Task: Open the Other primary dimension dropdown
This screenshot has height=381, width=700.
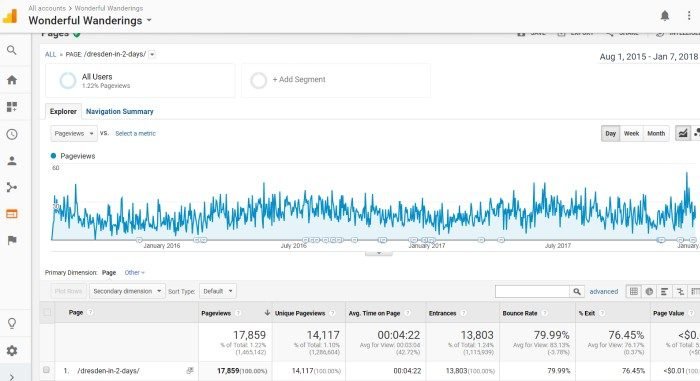Action: [134, 272]
